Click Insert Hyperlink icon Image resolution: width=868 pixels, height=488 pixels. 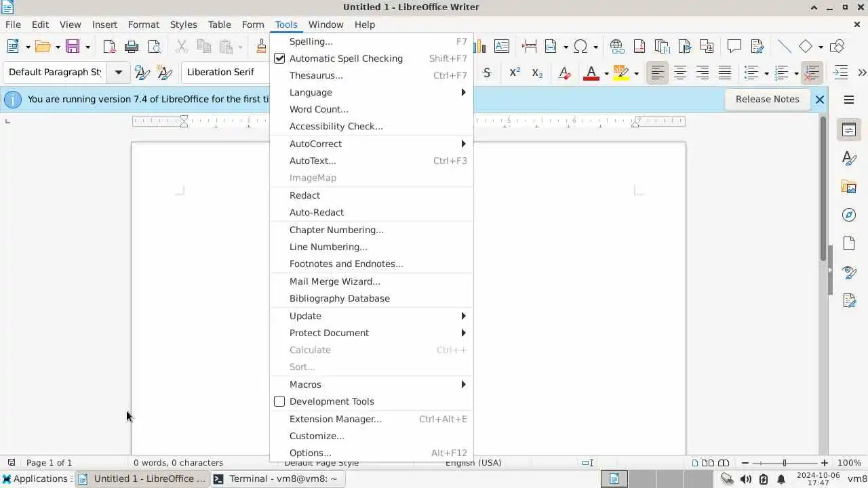(x=616, y=46)
